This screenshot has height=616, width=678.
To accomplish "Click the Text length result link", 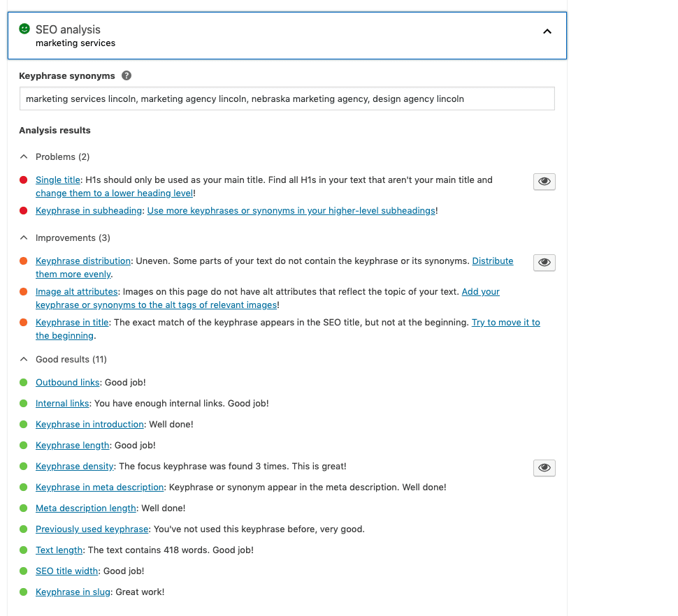I will pos(59,550).
